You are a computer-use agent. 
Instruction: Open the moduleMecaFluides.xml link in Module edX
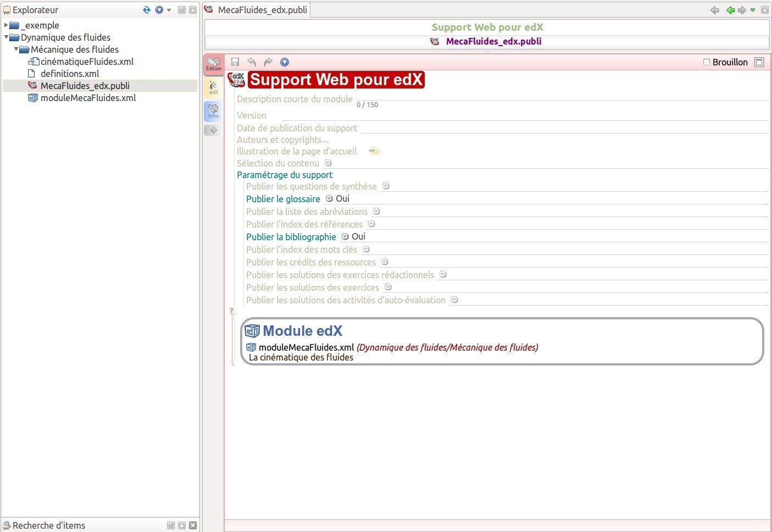pyautogui.click(x=306, y=347)
